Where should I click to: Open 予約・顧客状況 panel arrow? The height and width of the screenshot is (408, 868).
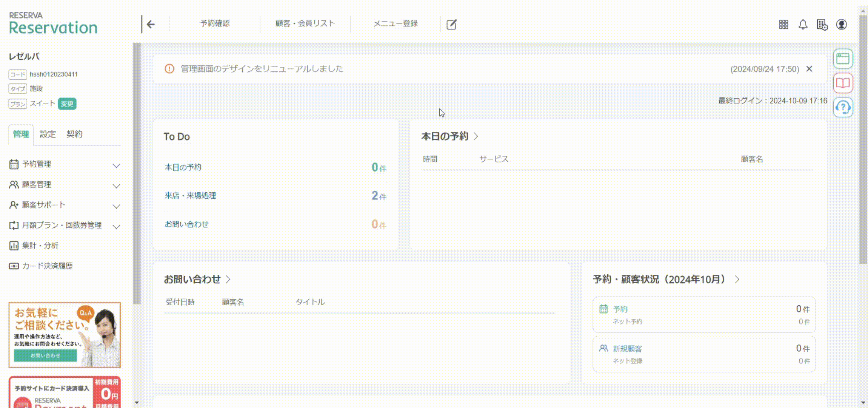point(737,279)
